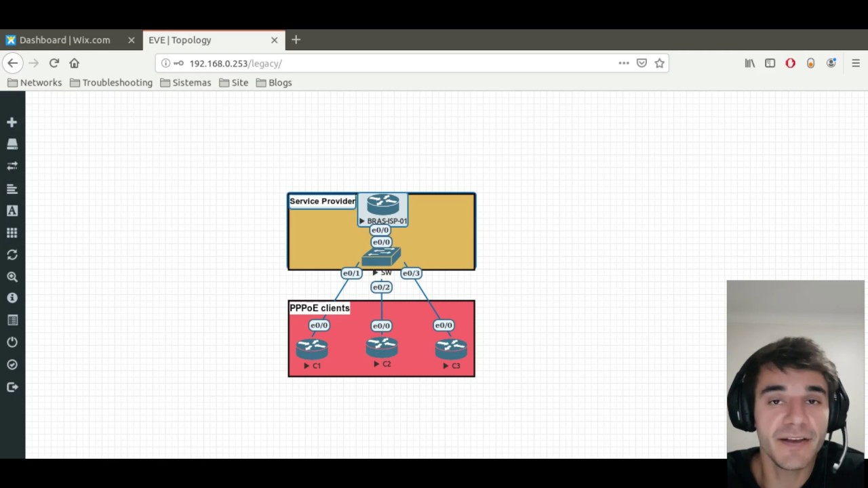This screenshot has height=488, width=868.
Task: Click the e0/3 interface label on SW
Action: (411, 273)
